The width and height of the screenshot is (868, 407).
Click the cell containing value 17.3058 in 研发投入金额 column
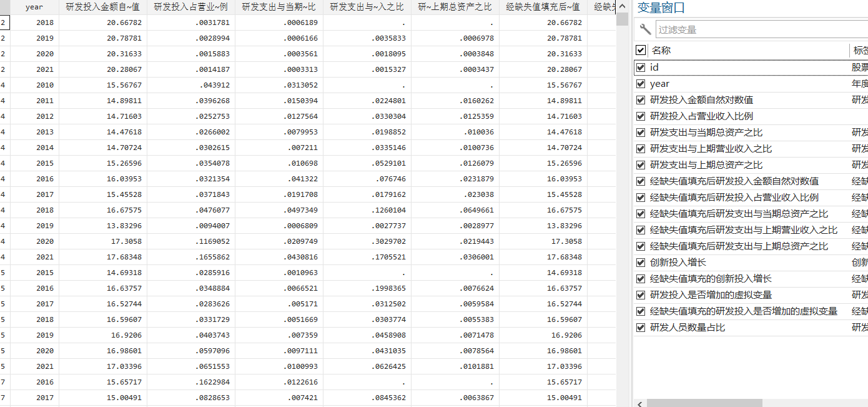coord(103,241)
